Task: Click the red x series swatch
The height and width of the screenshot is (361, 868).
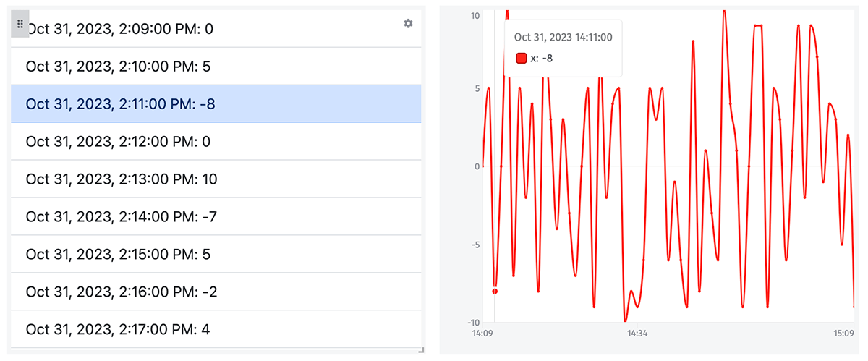Action: pos(521,59)
